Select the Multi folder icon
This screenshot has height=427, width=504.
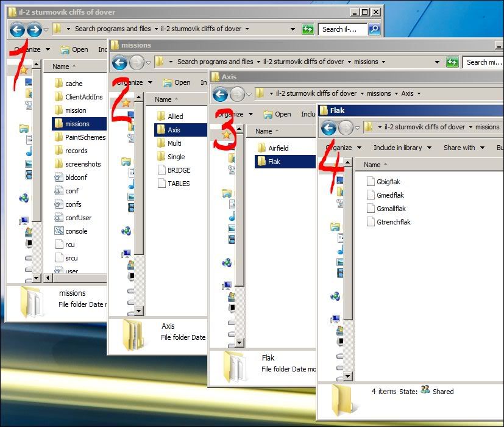point(161,143)
